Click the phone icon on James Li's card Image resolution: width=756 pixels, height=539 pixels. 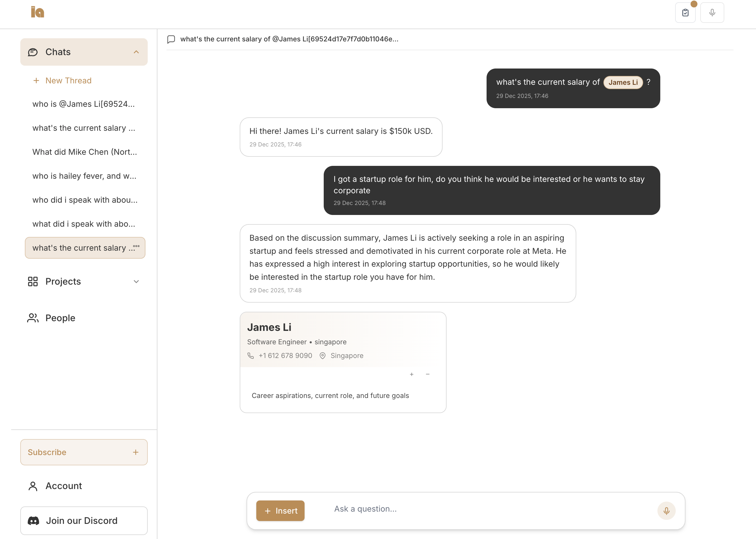click(251, 355)
